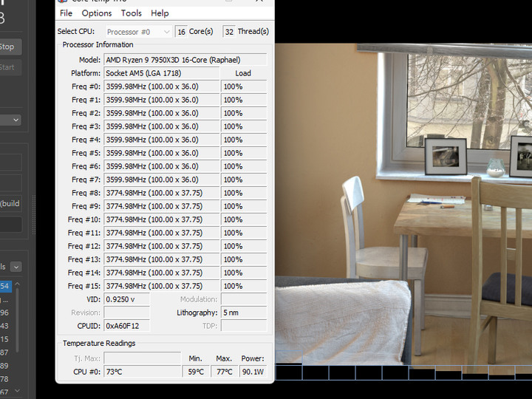Click the Freq #2 frequency value

[162, 113]
